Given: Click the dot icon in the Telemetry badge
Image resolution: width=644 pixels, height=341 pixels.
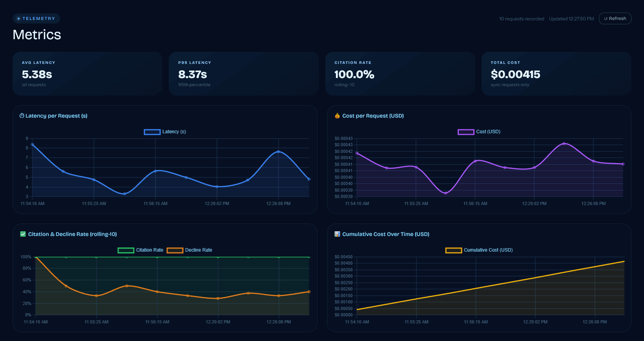Looking at the screenshot, I should [x=18, y=18].
